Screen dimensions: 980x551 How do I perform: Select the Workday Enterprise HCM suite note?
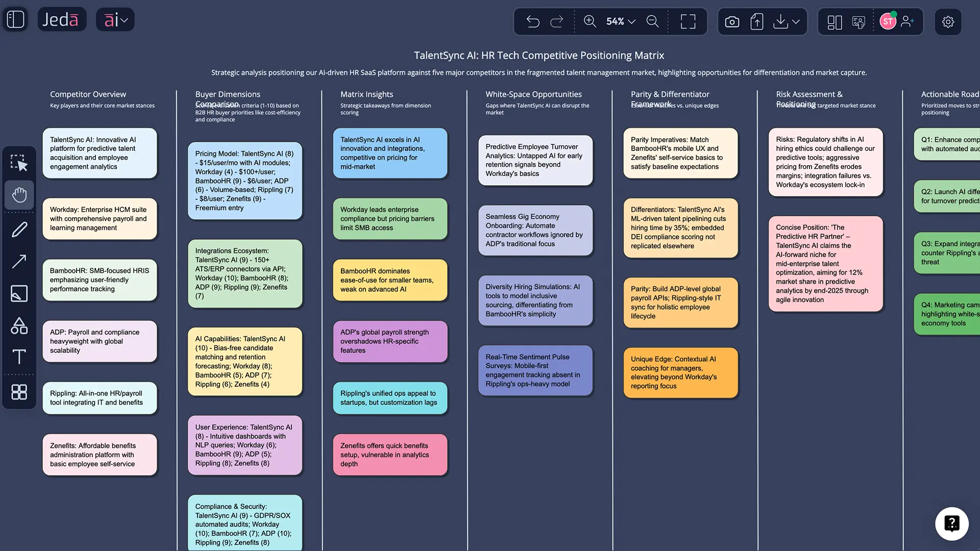click(x=100, y=219)
